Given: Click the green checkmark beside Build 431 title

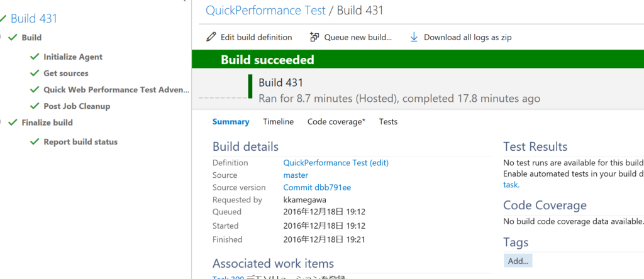Looking at the screenshot, I should [x=3, y=18].
